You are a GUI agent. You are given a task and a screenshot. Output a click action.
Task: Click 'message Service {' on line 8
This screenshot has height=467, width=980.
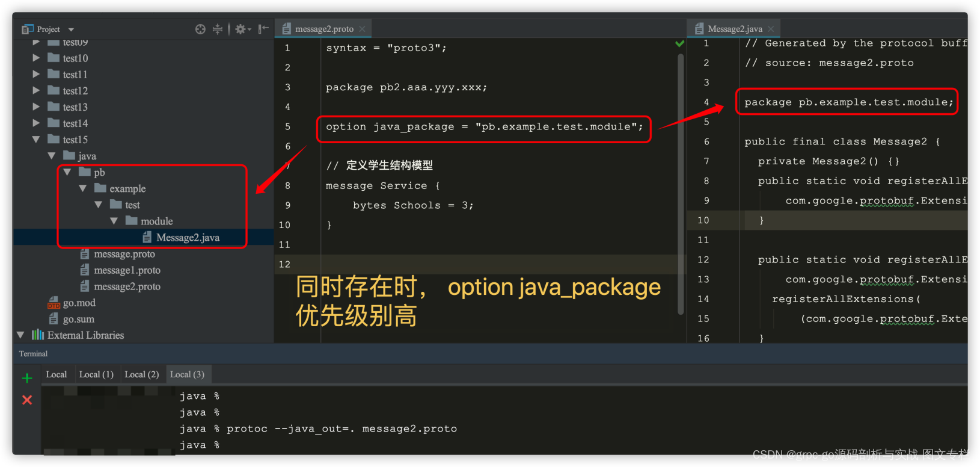pyautogui.click(x=383, y=185)
